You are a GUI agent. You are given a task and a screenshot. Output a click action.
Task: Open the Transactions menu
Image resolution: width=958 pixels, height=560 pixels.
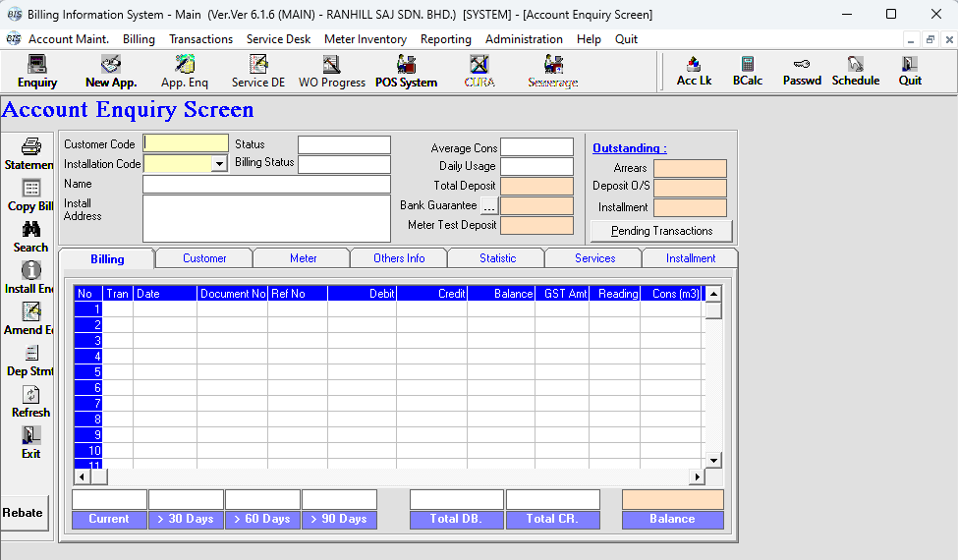point(201,39)
